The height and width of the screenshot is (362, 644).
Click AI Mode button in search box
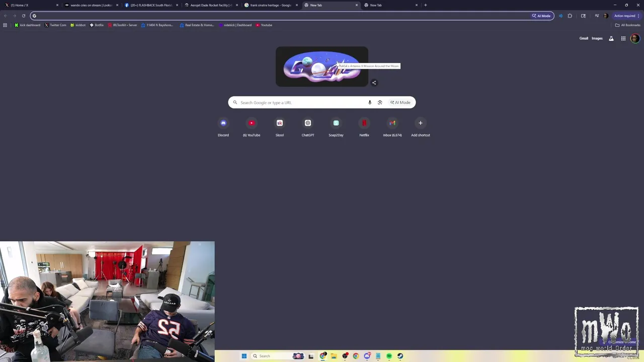click(x=400, y=103)
